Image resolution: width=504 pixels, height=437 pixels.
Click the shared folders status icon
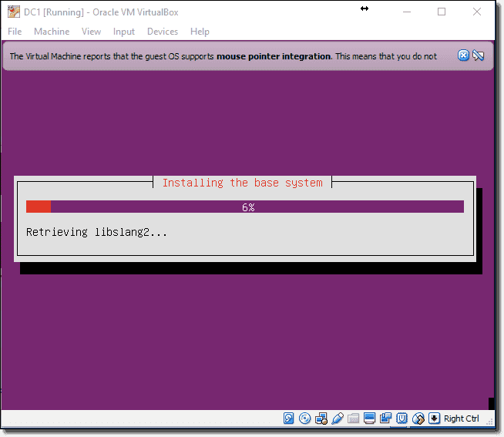(x=353, y=419)
